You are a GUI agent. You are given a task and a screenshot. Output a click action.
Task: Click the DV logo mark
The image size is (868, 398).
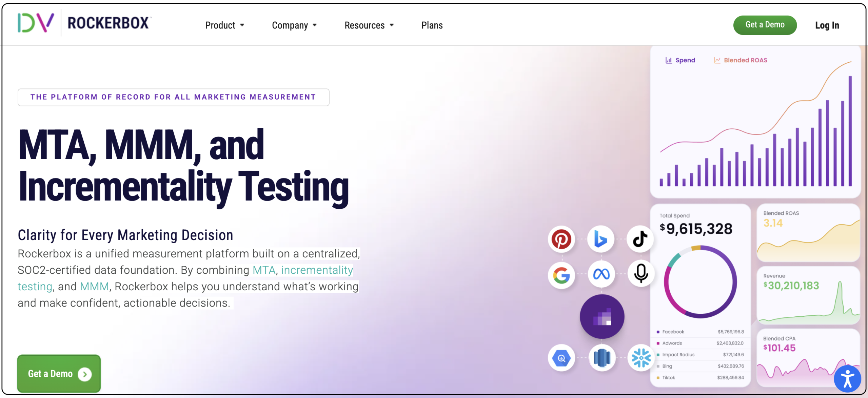click(x=36, y=23)
